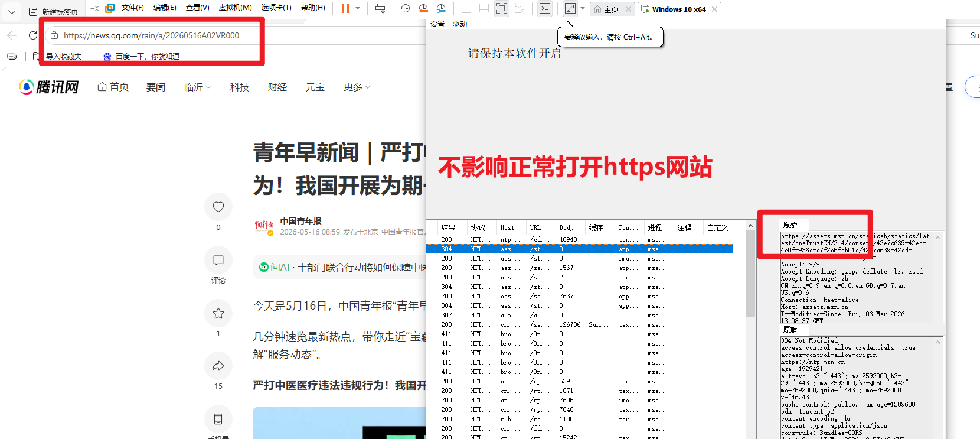Close the Windows 10 x64 tab

tap(714, 9)
